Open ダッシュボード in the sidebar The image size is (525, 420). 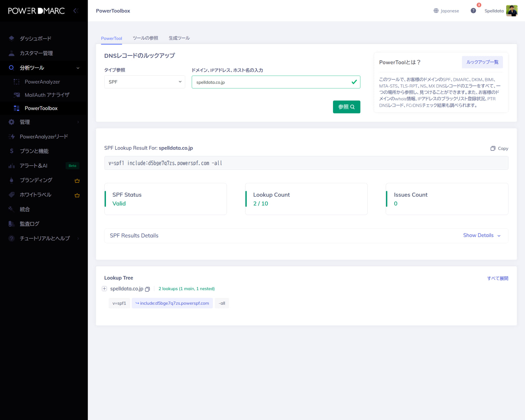(35, 38)
